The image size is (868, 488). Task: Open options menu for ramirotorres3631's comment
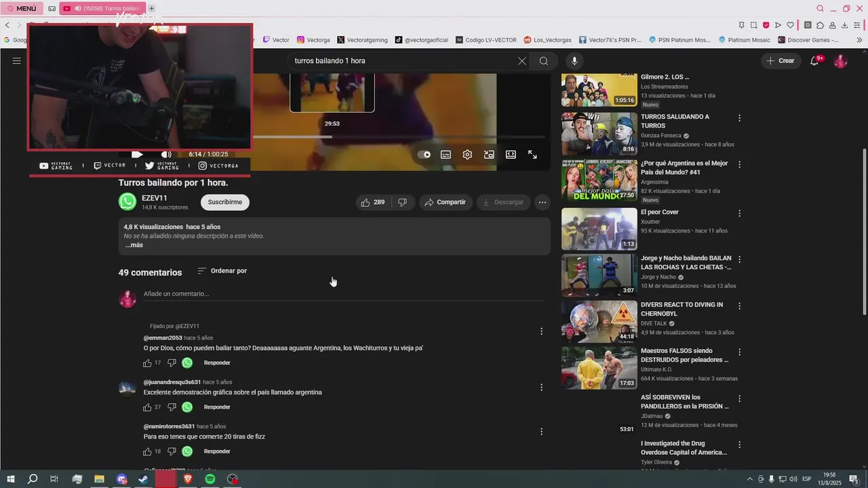pyautogui.click(x=541, y=431)
